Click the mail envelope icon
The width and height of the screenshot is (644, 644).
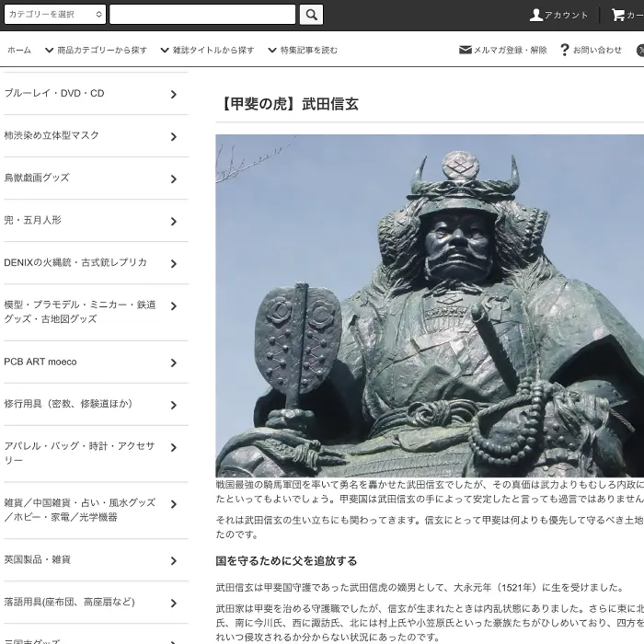coord(465,50)
